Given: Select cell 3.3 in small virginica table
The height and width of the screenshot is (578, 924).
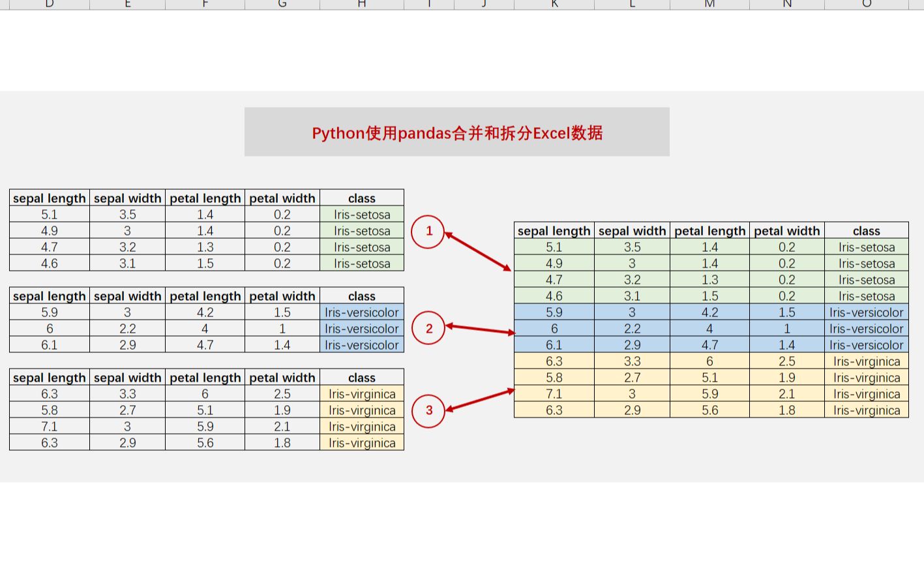Looking at the screenshot, I should (x=127, y=393).
